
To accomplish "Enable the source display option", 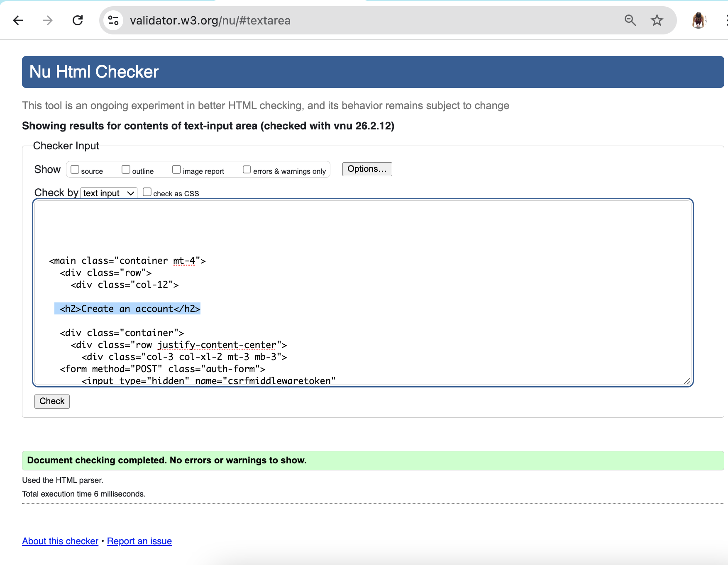I will pyautogui.click(x=75, y=169).
